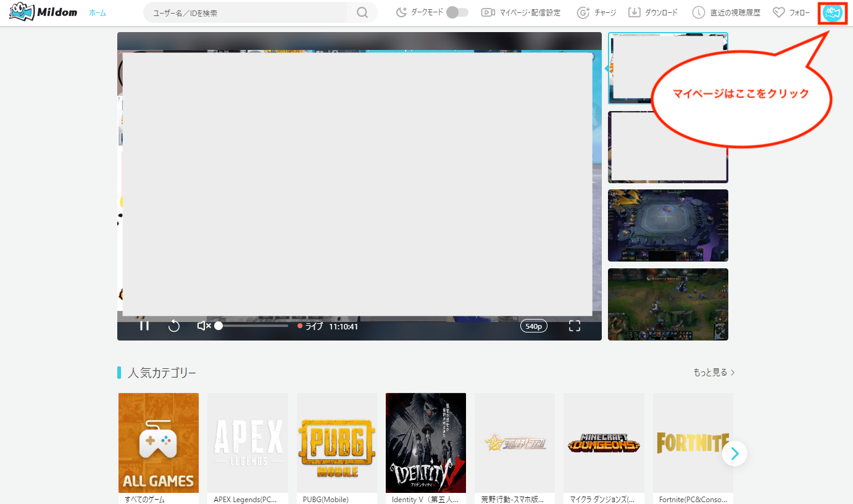Open the 540p quality selector
This screenshot has height=504, width=853.
pos(534,326)
